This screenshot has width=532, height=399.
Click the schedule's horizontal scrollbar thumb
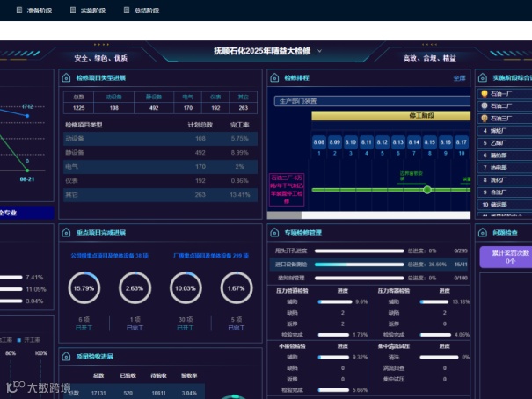tap(284, 215)
